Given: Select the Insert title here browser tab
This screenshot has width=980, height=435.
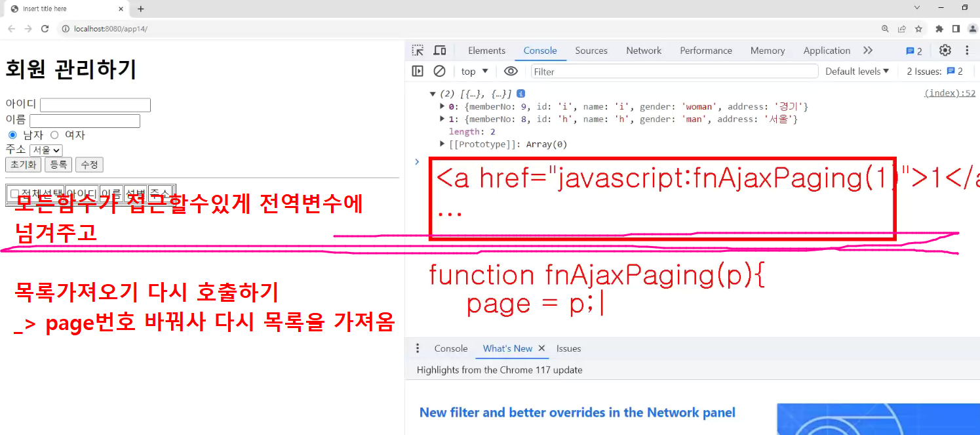Looking at the screenshot, I should click(x=66, y=9).
